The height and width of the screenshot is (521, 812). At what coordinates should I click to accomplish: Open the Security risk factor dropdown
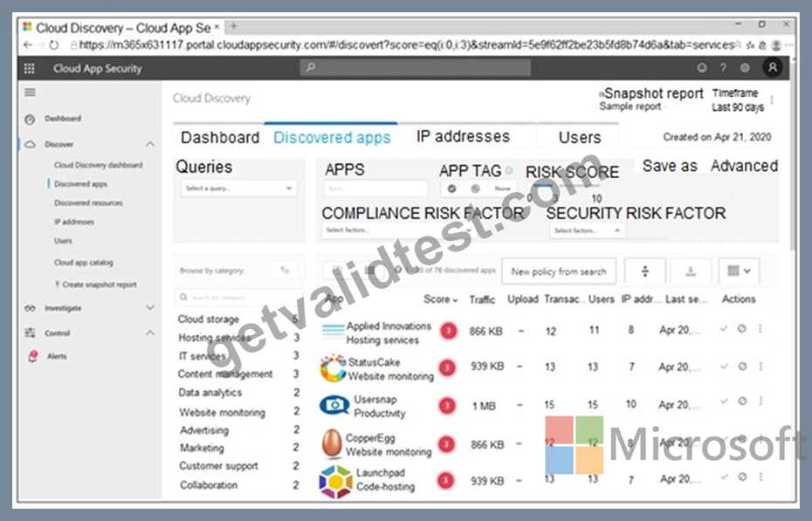588,230
